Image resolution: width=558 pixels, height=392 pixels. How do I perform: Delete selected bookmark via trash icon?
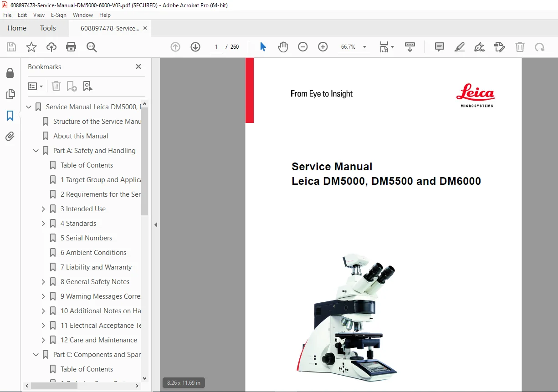(56, 86)
